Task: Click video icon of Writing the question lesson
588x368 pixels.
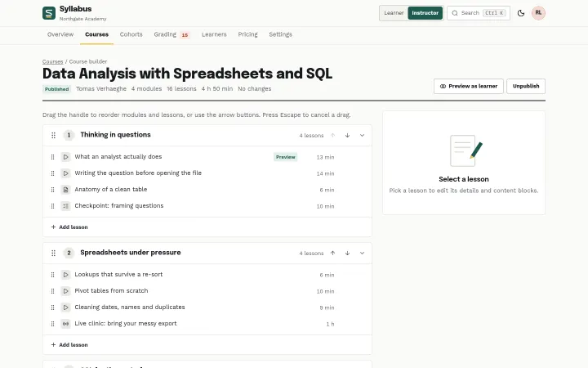Action: [x=65, y=173]
